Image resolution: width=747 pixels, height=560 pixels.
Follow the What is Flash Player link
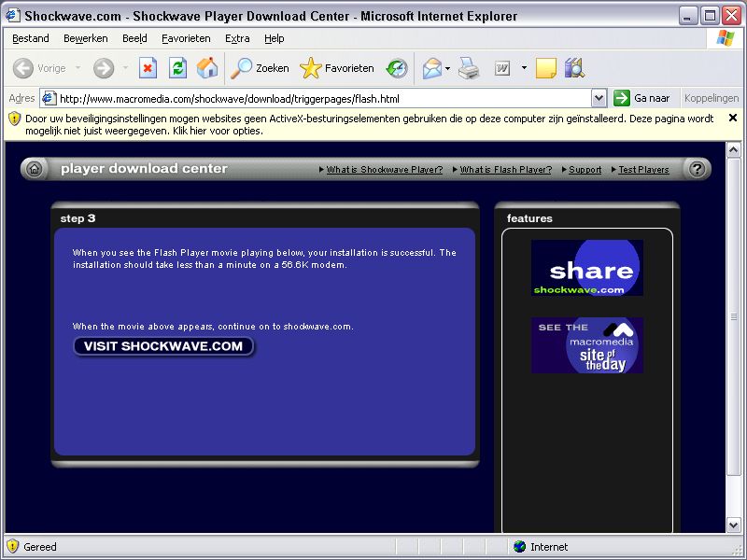505,170
